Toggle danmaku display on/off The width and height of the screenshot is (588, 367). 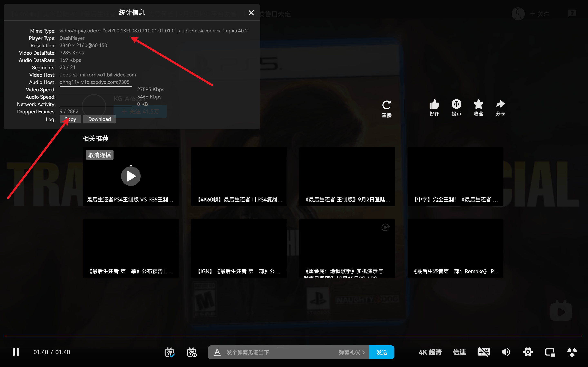(169, 352)
